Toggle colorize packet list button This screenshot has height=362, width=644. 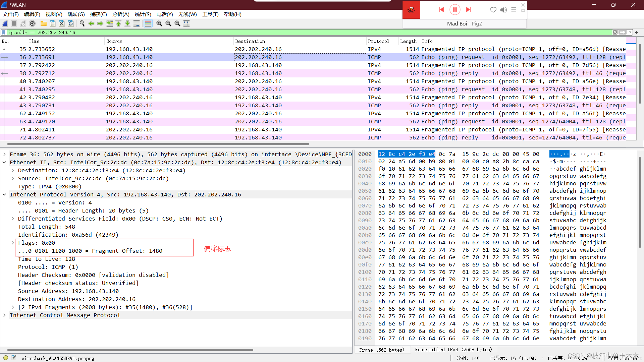(148, 23)
